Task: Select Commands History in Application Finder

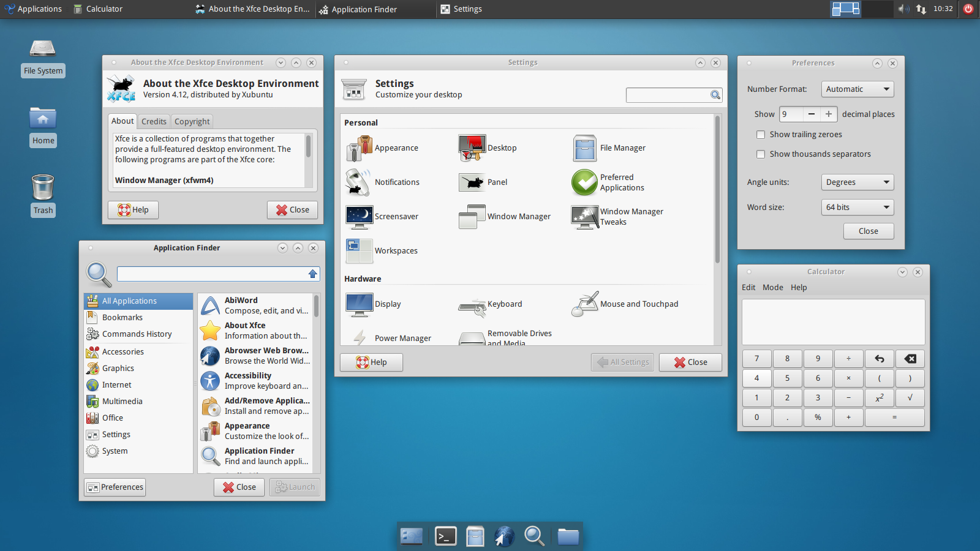Action: [138, 334]
